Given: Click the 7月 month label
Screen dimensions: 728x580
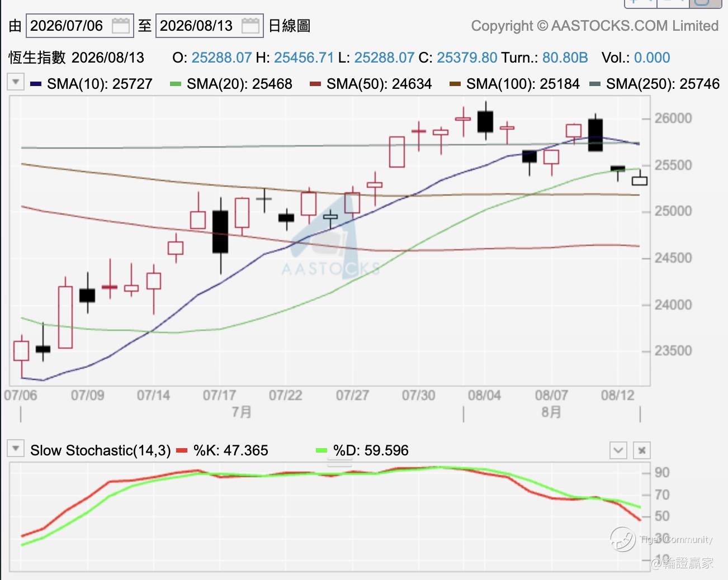Looking at the screenshot, I should pos(242,412).
